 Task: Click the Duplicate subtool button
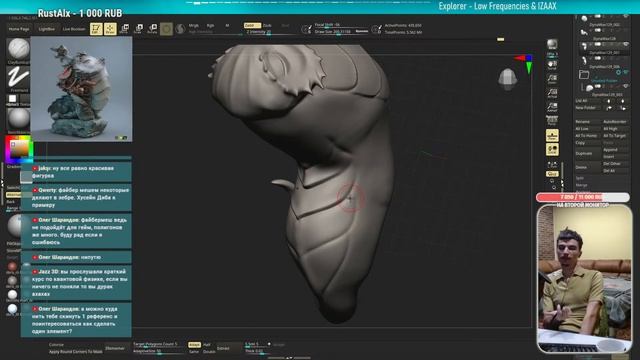[588, 153]
